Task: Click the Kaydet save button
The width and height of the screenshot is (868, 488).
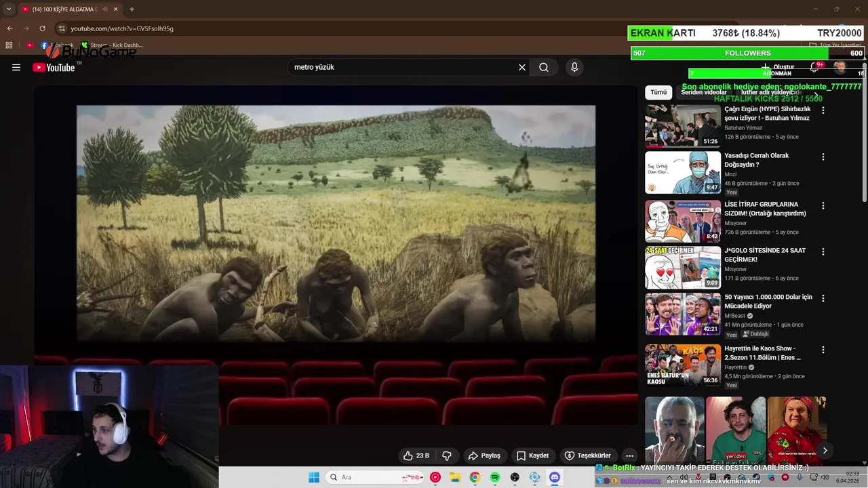Action: click(532, 455)
